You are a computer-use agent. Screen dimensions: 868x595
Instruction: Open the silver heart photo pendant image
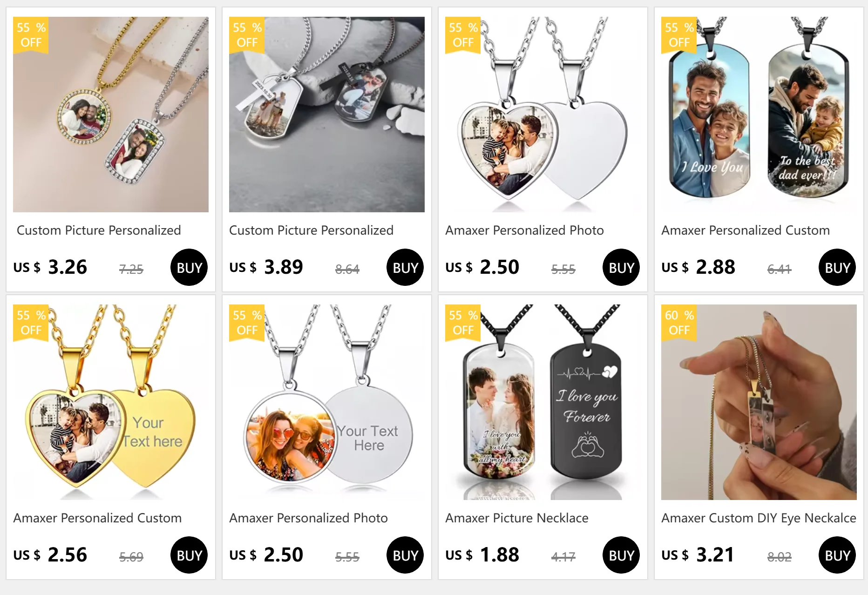coord(543,115)
